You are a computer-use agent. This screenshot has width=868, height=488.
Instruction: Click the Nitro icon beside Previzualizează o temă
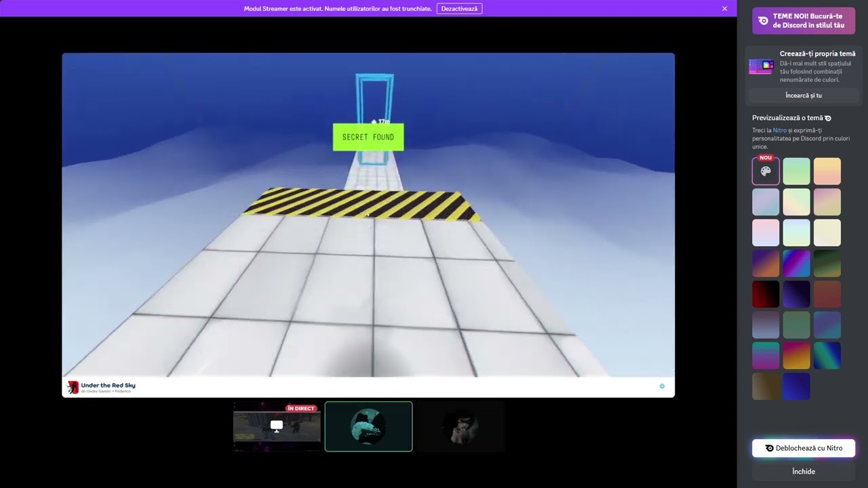coord(828,118)
